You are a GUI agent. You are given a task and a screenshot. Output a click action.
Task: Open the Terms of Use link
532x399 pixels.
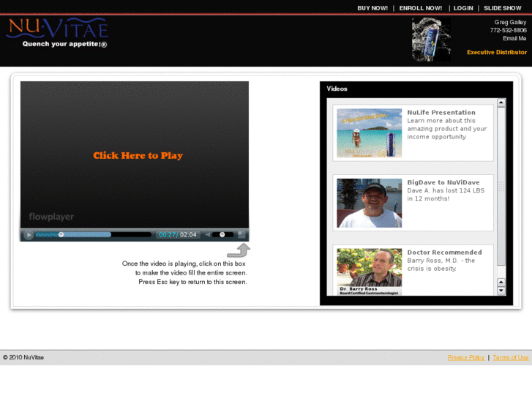click(x=511, y=357)
